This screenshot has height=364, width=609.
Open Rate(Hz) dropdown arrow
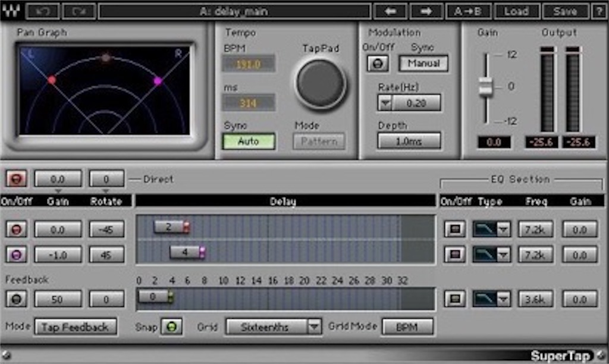tap(385, 103)
